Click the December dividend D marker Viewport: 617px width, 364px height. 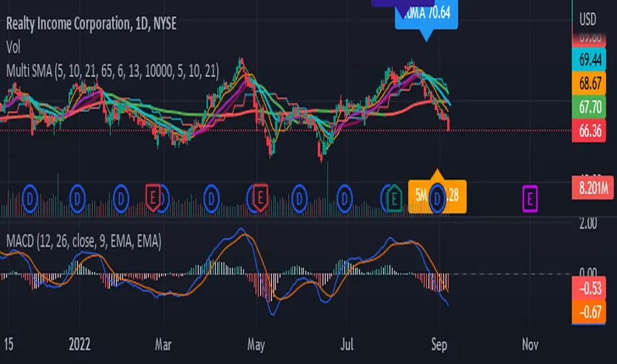pyautogui.click(x=30, y=199)
